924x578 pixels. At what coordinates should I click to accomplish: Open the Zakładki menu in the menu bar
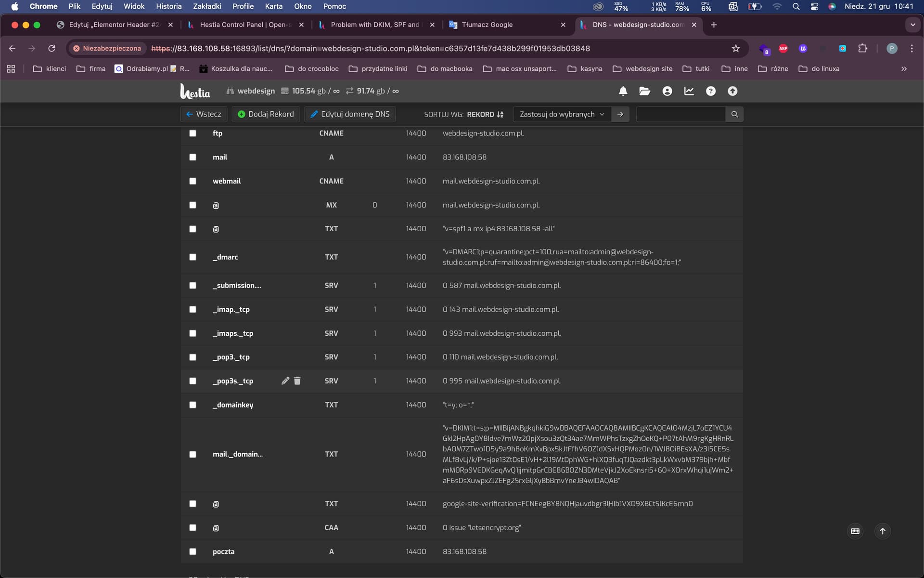pyautogui.click(x=207, y=6)
